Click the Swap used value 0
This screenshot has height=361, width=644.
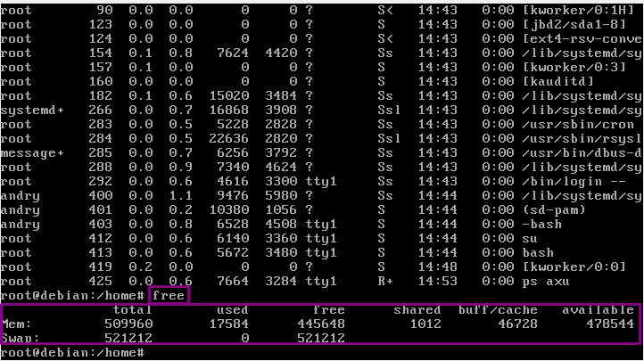(244, 338)
